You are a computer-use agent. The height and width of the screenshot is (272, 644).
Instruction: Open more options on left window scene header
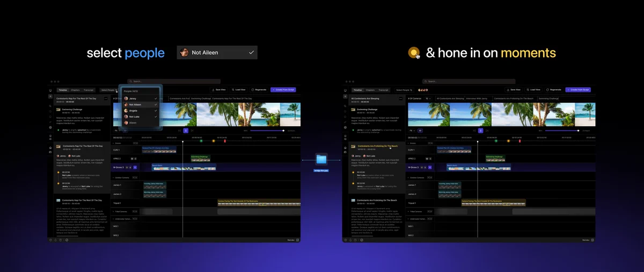coord(106,99)
